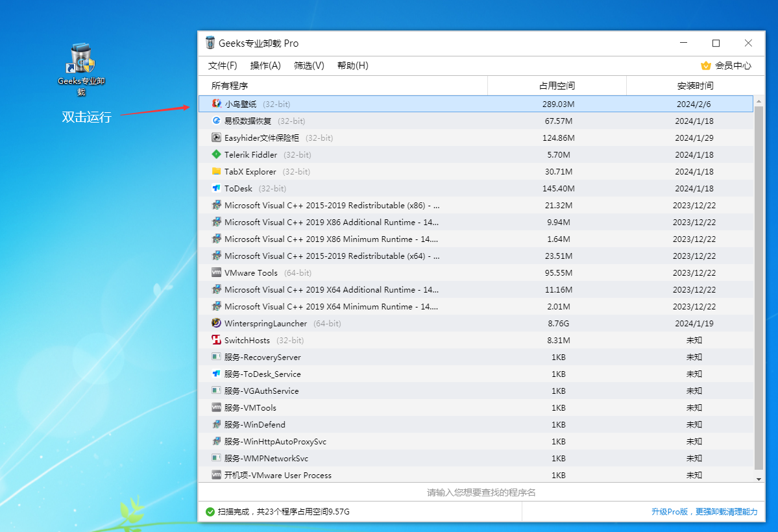
Task: Click the ToDesk program icon
Action: point(216,188)
